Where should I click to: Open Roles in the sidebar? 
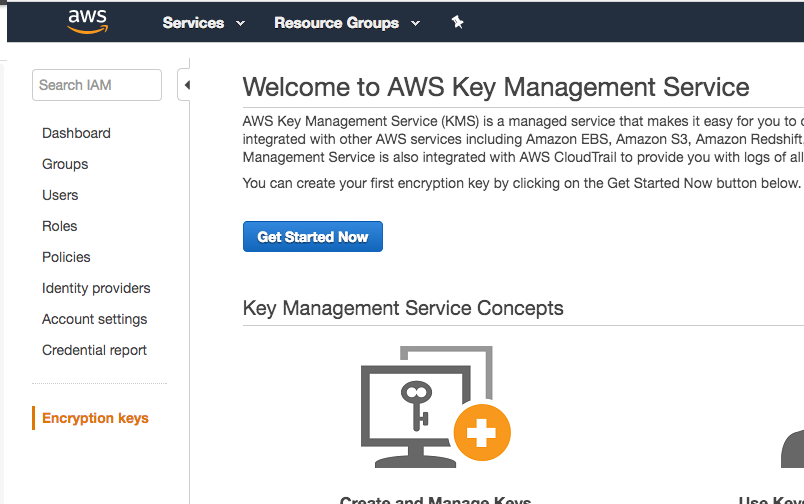click(x=59, y=226)
